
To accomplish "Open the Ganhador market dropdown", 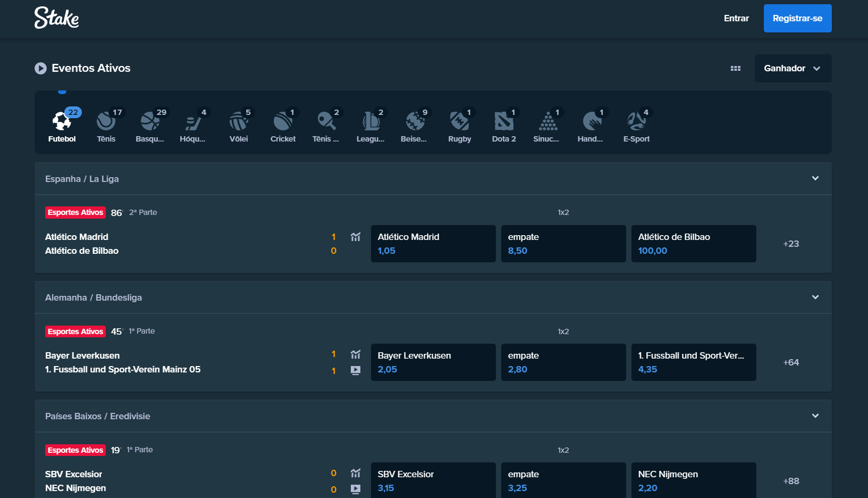I will (793, 69).
